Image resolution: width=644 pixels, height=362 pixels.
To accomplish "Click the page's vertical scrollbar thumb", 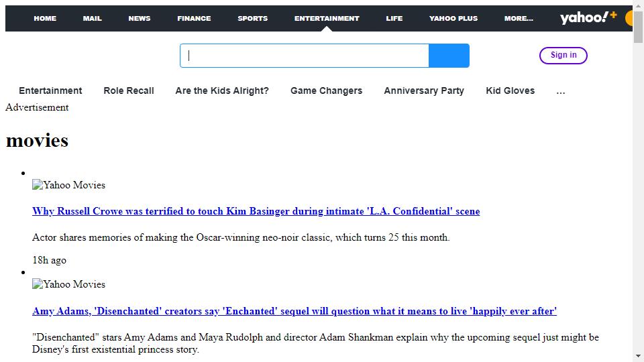I will tap(638, 27).
